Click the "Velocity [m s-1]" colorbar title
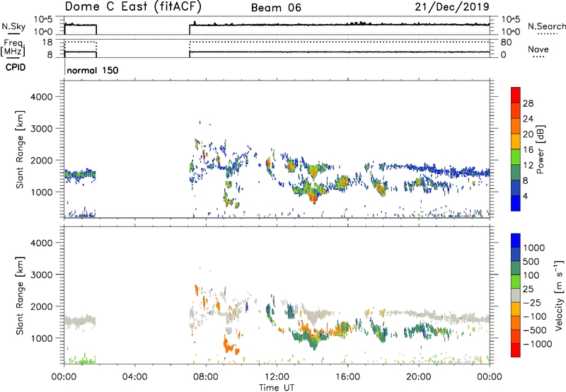 [x=559, y=295]
